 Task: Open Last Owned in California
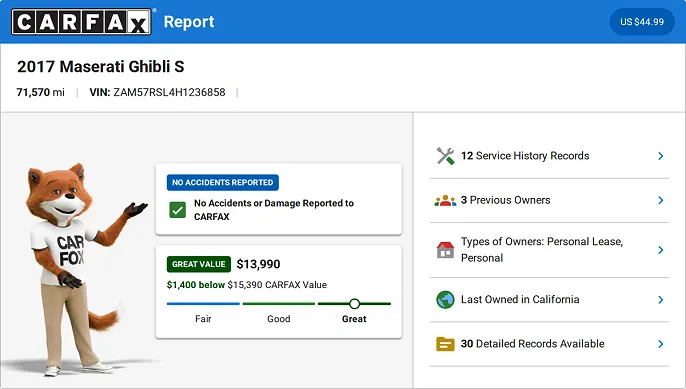click(550, 300)
